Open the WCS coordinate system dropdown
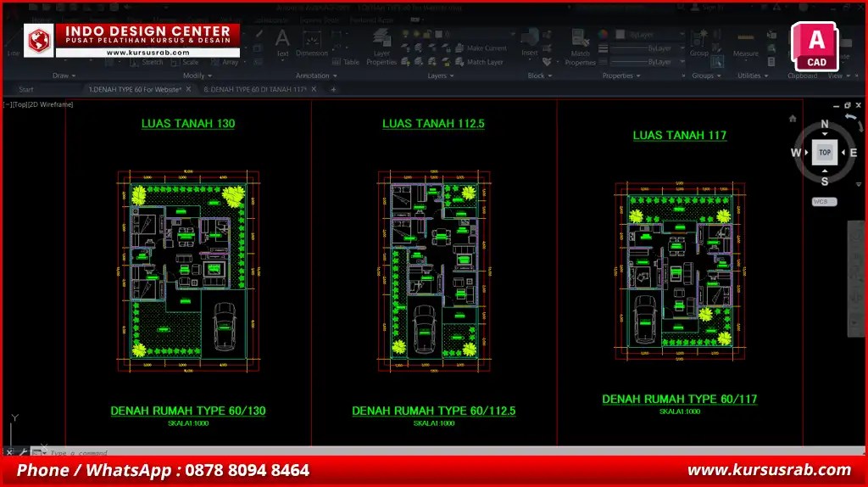Screen dimensions: 868x487 (824, 202)
